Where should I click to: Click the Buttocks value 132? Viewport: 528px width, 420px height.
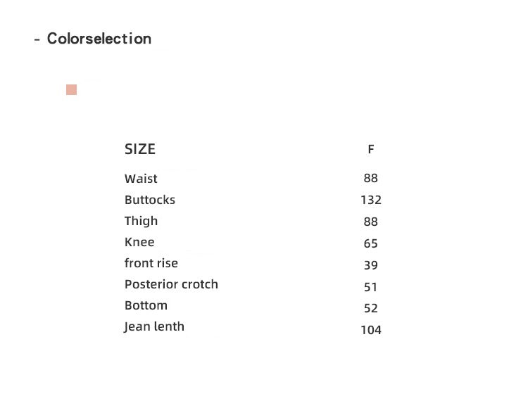coord(371,200)
